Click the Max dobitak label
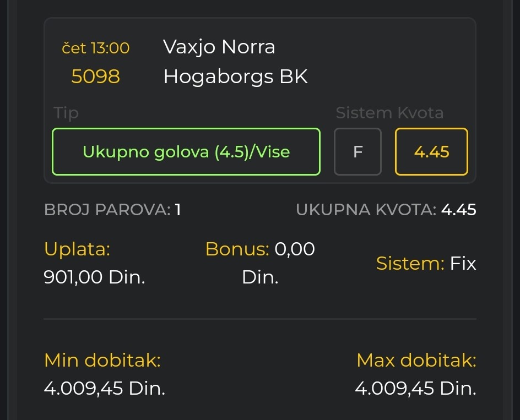The image size is (520, 420). pos(416,361)
